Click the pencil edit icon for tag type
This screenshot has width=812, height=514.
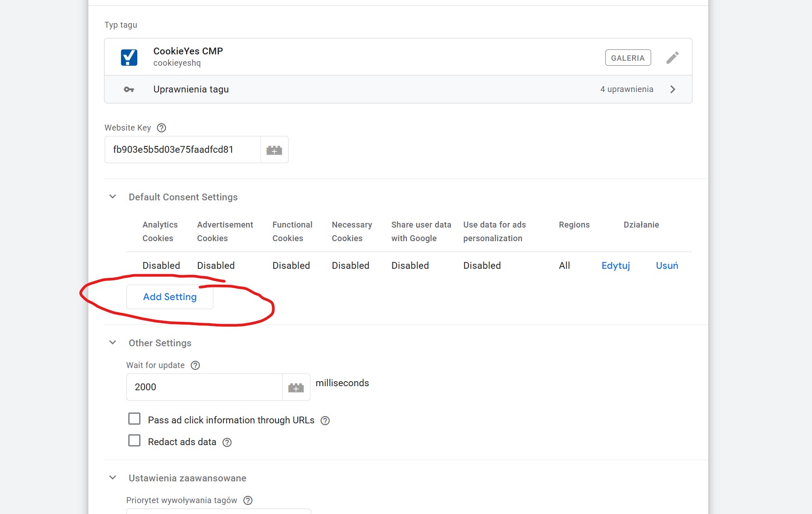pos(672,58)
